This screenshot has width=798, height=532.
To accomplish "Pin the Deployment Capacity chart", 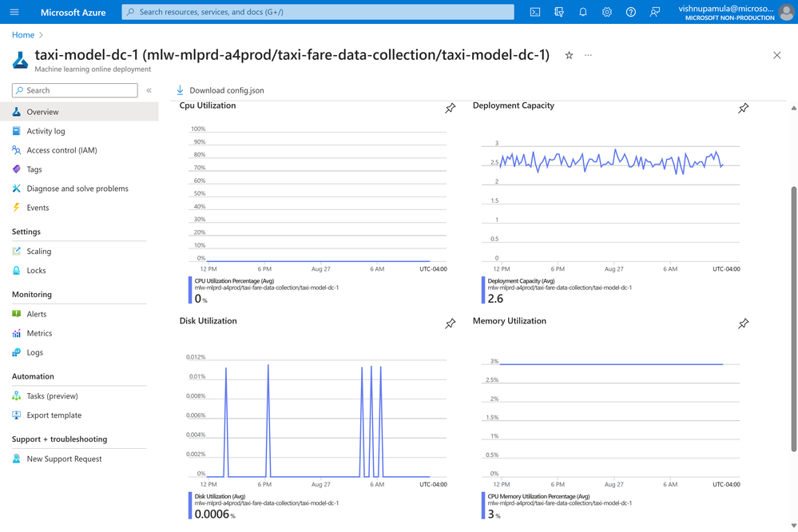I will point(744,108).
